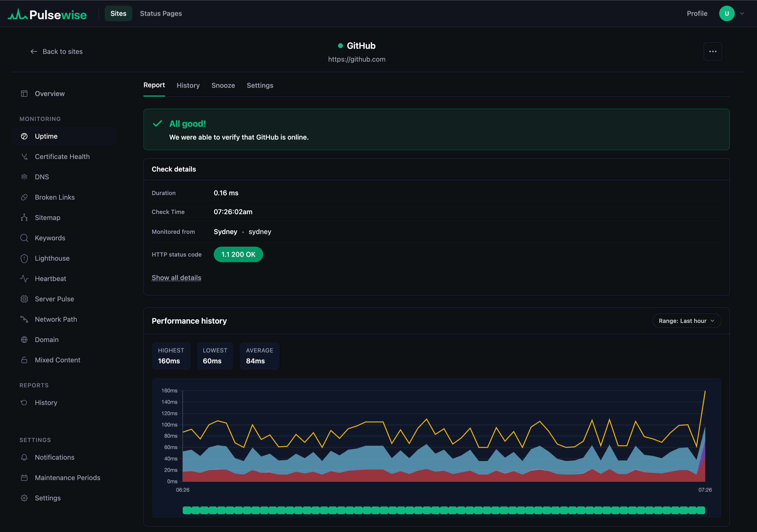Click the Domain globe icon
Screen dimensions: 757x532
click(24, 340)
